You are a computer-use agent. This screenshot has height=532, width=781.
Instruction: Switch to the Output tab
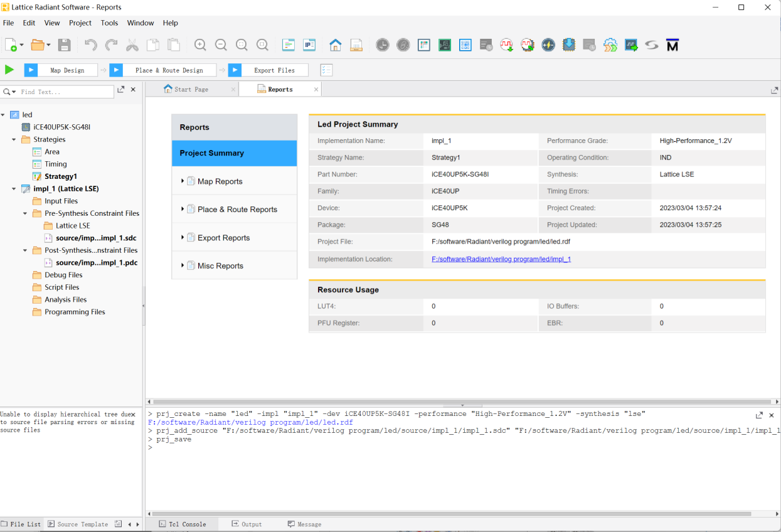247,524
